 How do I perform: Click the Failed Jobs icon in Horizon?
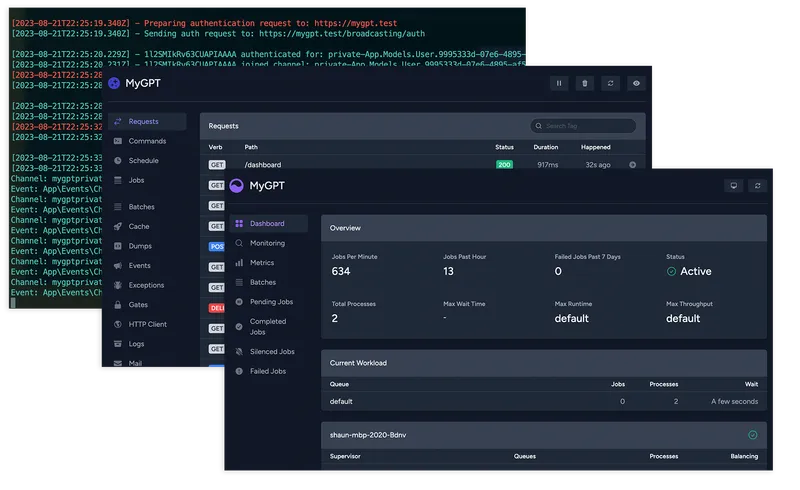pos(239,371)
